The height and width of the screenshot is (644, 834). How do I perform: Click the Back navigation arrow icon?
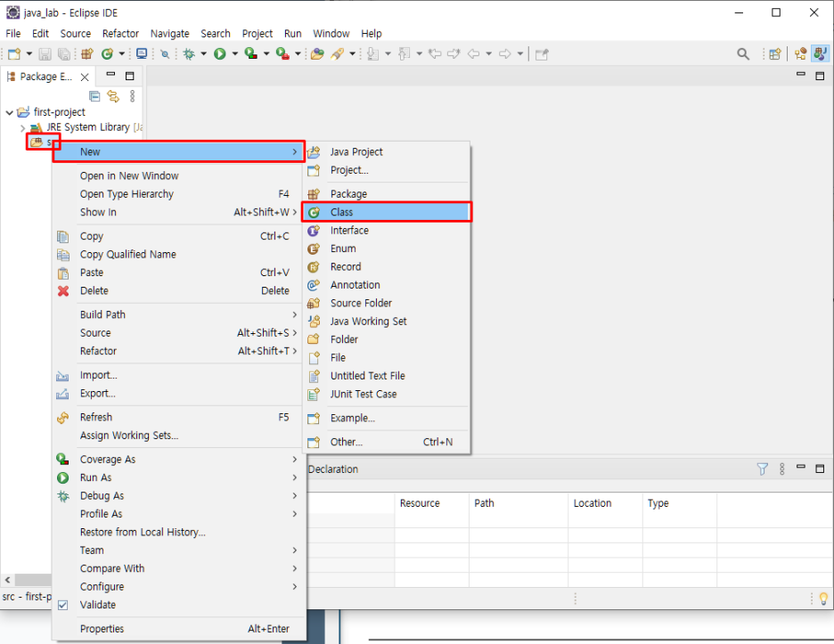[x=473, y=53]
